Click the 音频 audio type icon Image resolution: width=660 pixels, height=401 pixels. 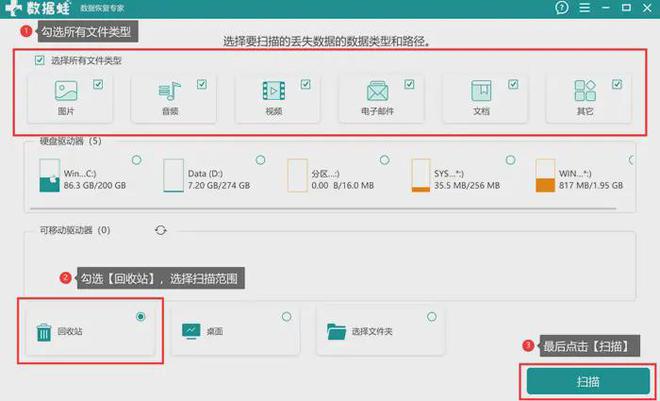[x=170, y=90]
